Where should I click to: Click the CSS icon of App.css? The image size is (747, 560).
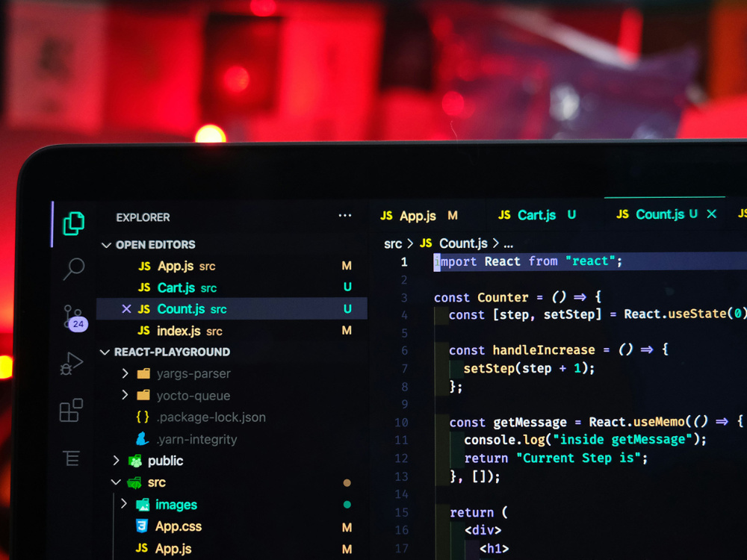point(141,526)
